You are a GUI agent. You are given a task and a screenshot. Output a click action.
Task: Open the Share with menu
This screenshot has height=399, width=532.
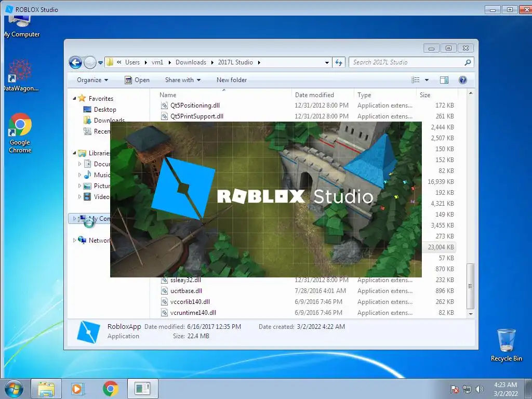[x=183, y=80]
